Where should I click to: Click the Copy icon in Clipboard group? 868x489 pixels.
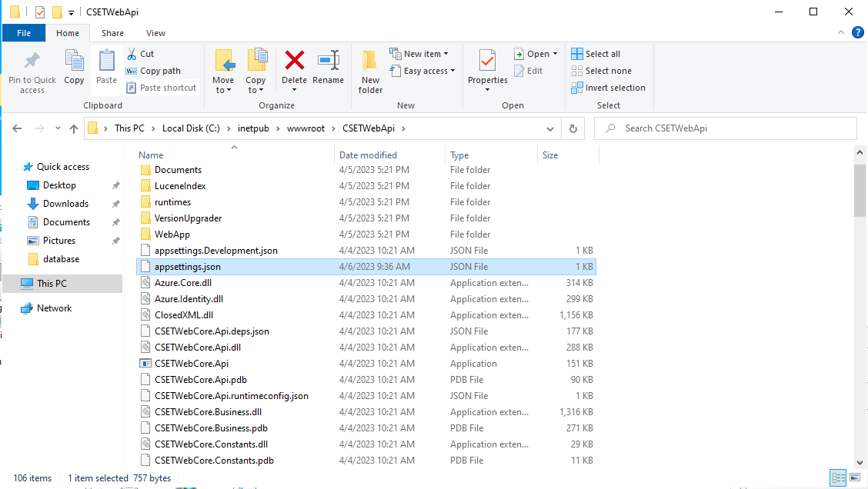coord(74,61)
